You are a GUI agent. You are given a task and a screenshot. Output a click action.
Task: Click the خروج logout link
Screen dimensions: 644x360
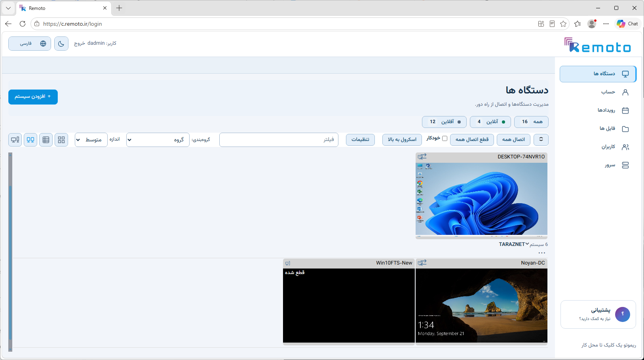(80, 44)
